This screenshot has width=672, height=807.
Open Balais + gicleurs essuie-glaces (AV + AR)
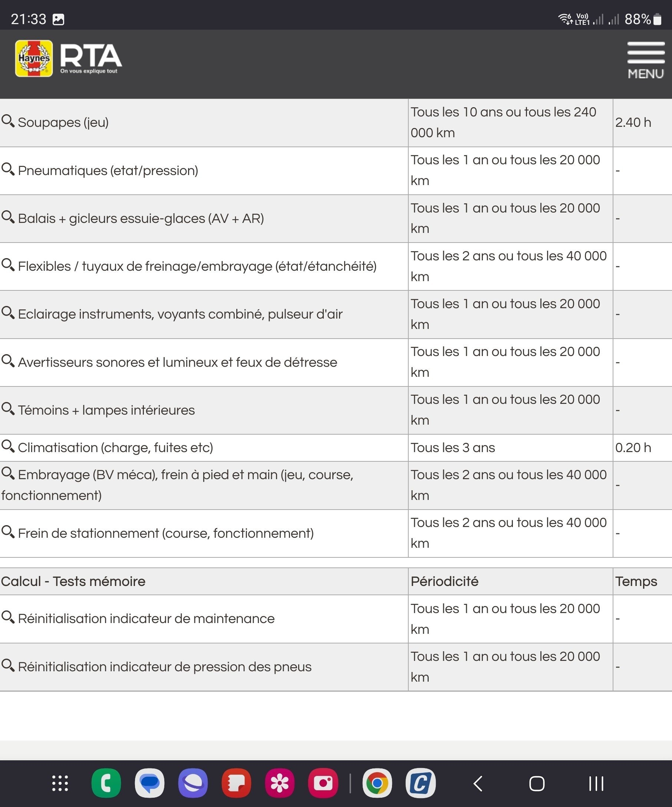coord(141,219)
